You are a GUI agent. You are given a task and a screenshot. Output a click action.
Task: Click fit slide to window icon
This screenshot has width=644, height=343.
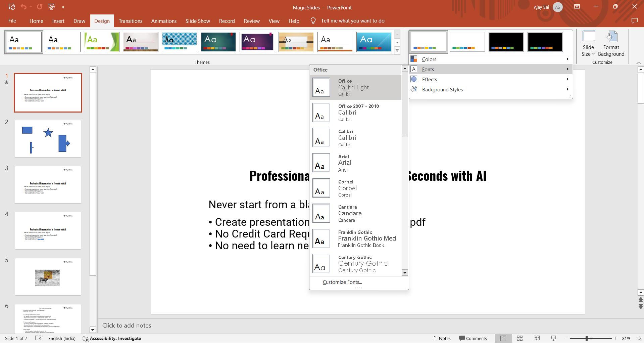[639, 338]
